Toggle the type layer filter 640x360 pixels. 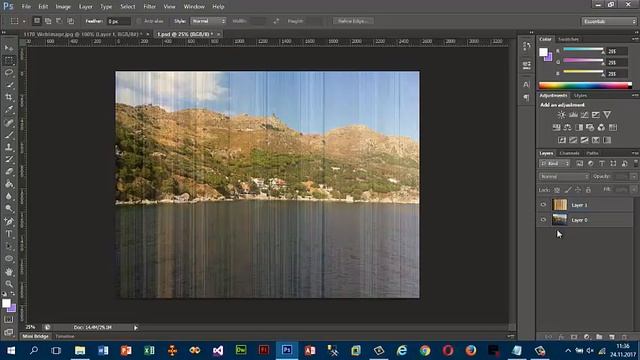(x=602, y=164)
